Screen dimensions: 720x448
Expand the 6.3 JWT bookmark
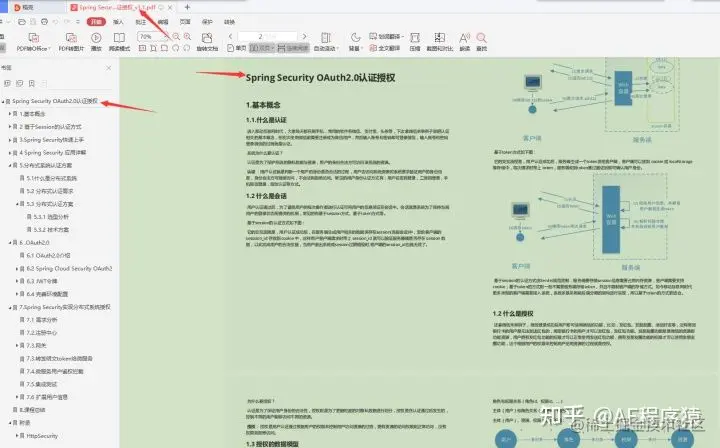pyautogui.click(x=17, y=281)
